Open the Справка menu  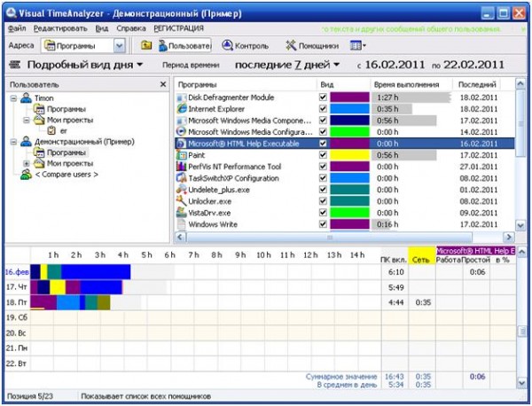(131, 28)
